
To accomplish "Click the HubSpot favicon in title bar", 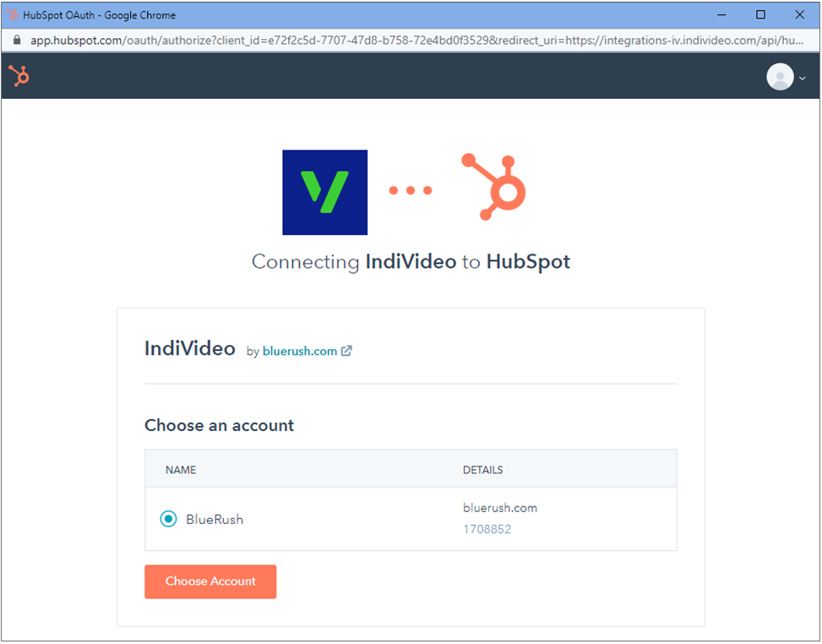I will coord(12,14).
